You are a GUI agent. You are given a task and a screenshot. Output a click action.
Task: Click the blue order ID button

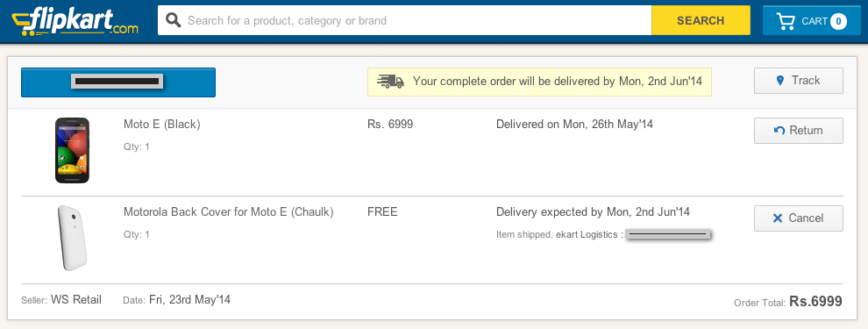point(117,82)
